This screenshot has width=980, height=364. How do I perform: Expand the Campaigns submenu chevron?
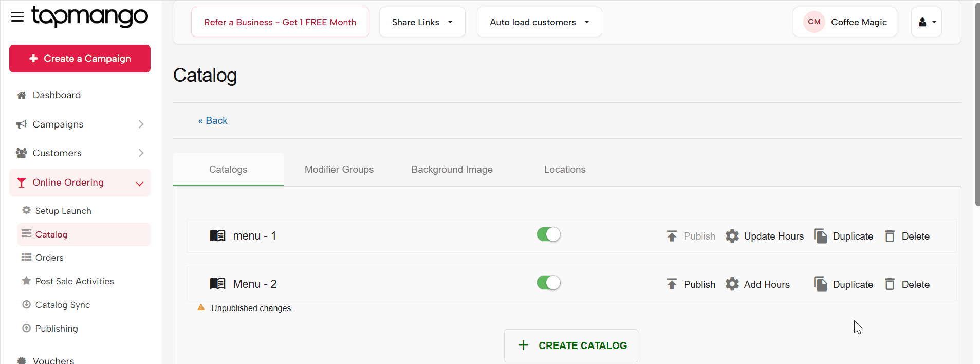point(141,124)
